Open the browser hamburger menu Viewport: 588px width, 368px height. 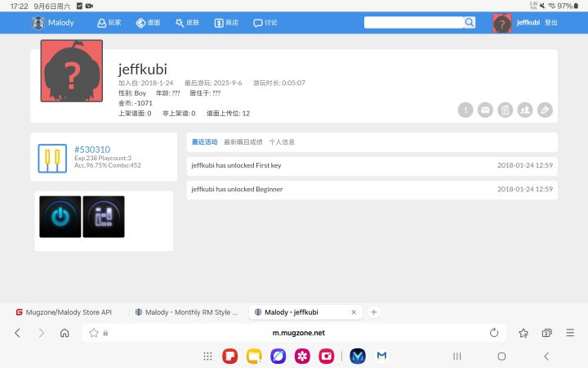click(570, 333)
